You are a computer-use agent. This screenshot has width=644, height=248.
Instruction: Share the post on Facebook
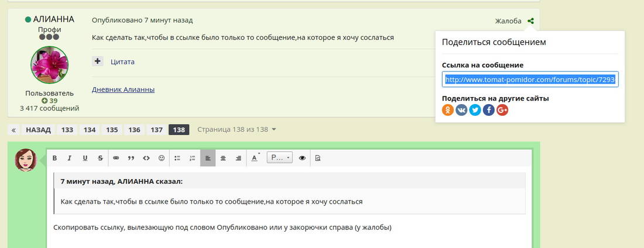488,110
